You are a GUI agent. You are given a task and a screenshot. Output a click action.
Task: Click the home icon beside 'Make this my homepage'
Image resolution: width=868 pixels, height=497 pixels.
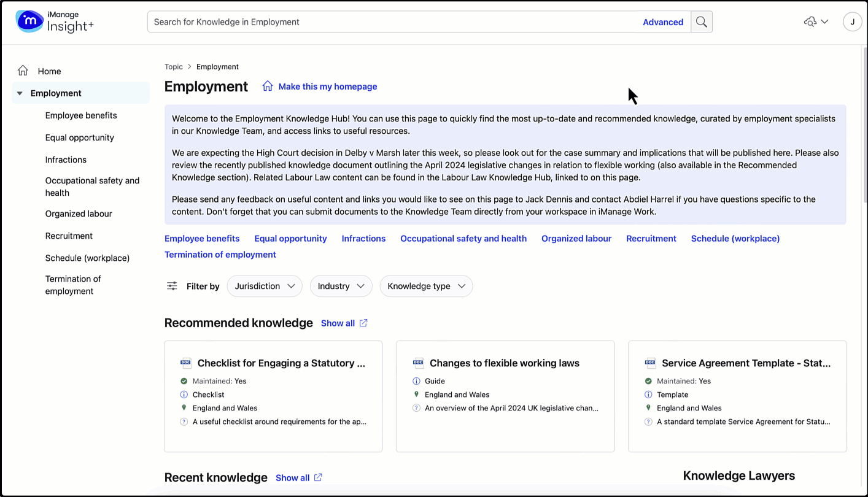[x=267, y=86]
